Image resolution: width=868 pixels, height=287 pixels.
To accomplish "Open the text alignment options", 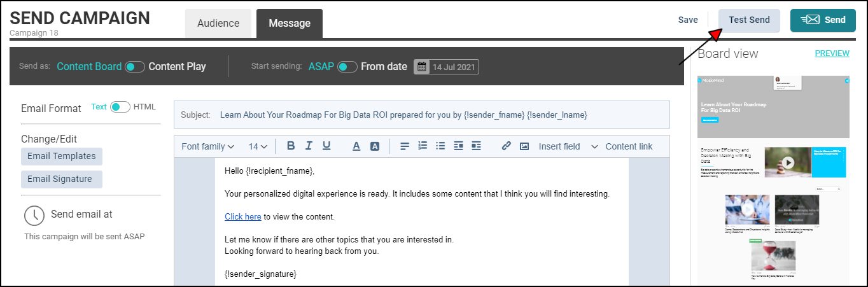I will 405,146.
